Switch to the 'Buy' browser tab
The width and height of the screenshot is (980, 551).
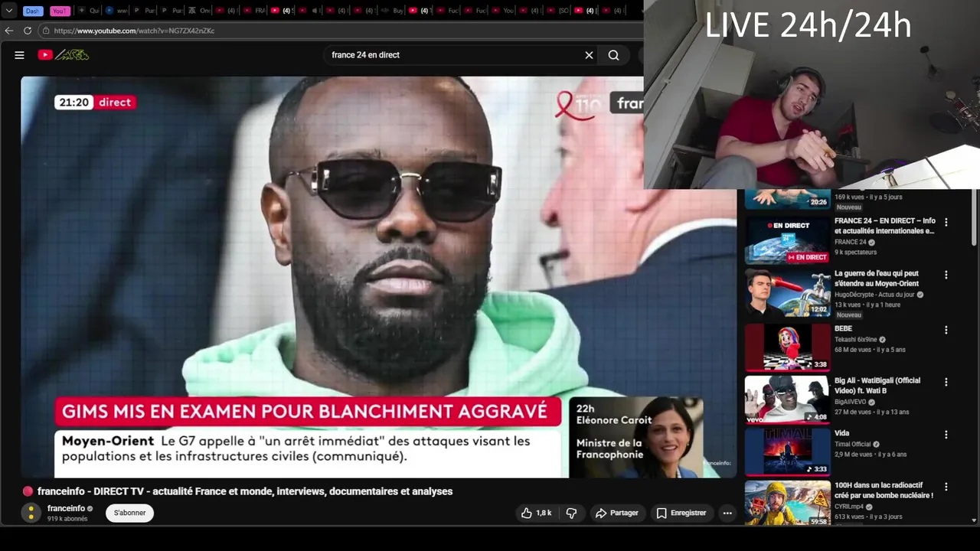(x=393, y=11)
